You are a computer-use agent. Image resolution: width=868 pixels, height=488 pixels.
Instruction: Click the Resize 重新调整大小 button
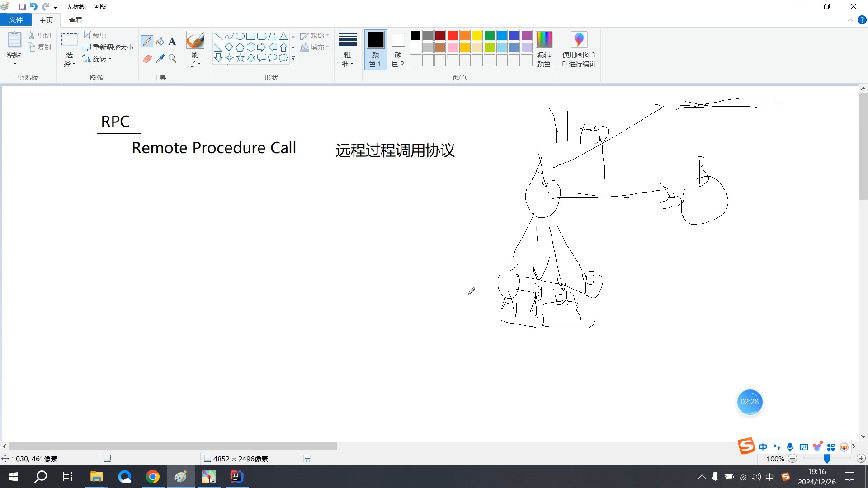[x=108, y=47]
